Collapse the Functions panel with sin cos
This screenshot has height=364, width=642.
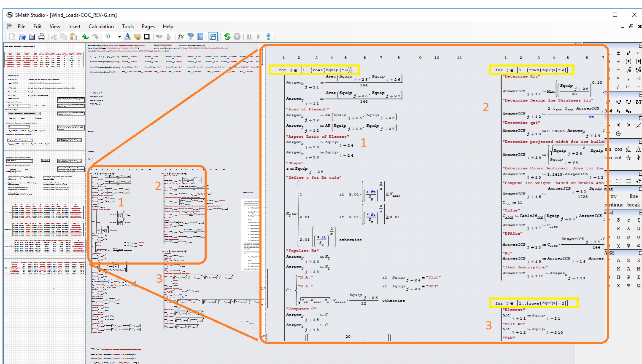640,142
